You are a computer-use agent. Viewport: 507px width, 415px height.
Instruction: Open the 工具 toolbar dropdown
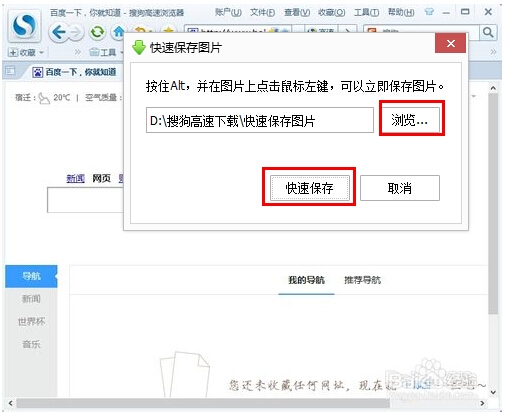pyautogui.click(x=106, y=52)
